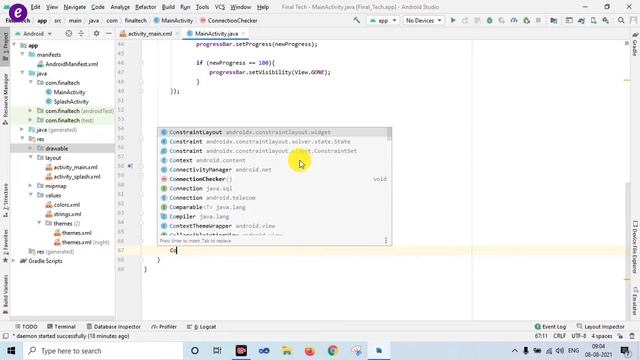Open Windows Start menu
This screenshot has height=360, width=640.
coord(11,351)
